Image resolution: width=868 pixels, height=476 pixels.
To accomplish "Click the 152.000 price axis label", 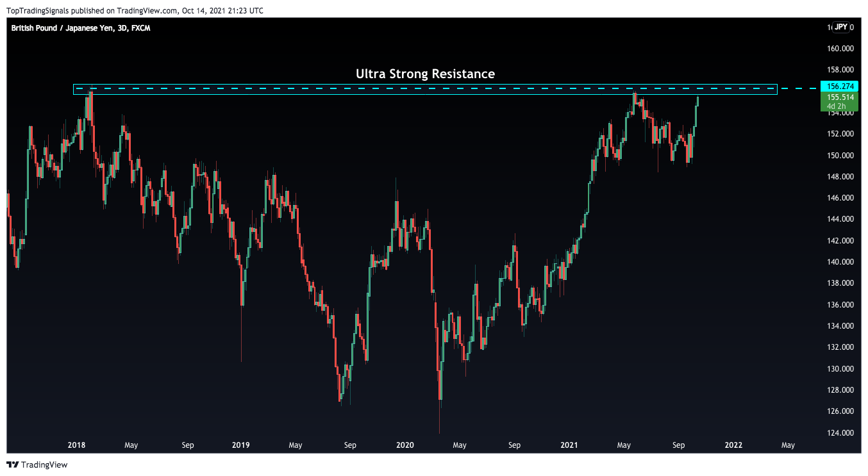I will (x=840, y=134).
